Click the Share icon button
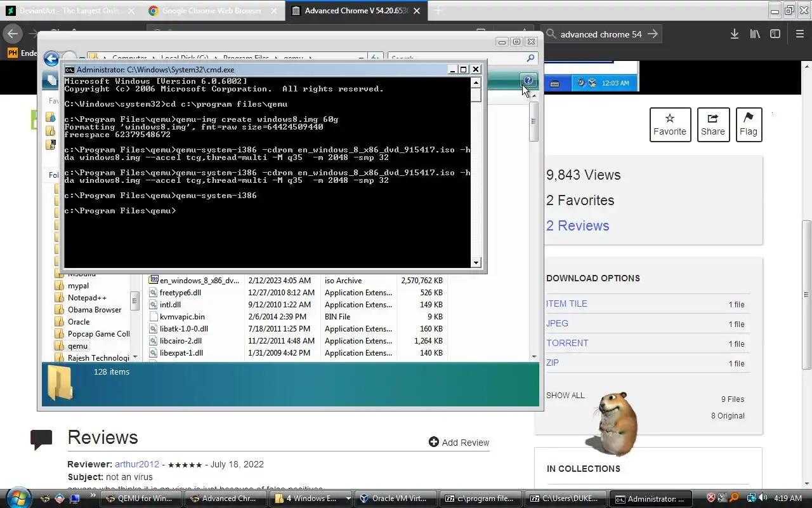 click(713, 125)
